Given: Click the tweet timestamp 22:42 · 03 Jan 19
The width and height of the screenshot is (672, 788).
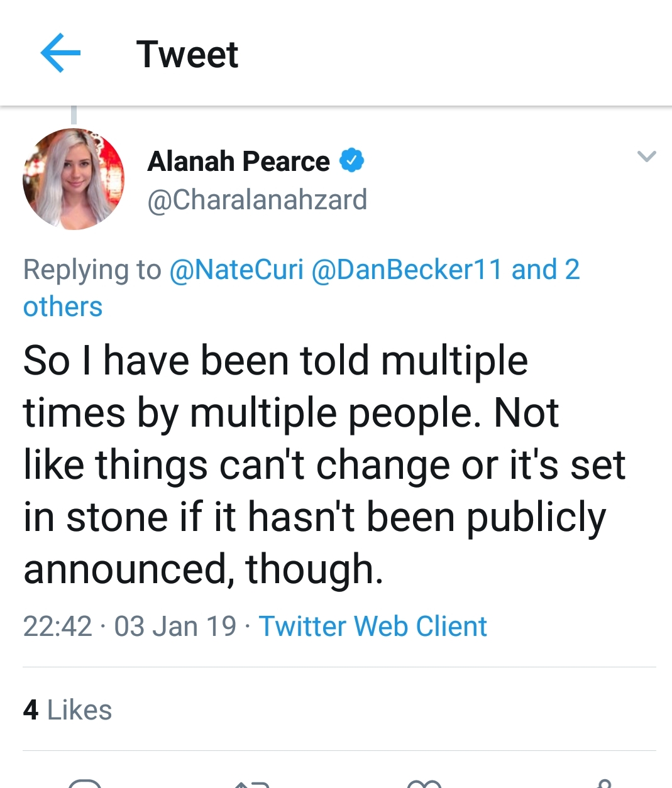Looking at the screenshot, I should tap(129, 626).
